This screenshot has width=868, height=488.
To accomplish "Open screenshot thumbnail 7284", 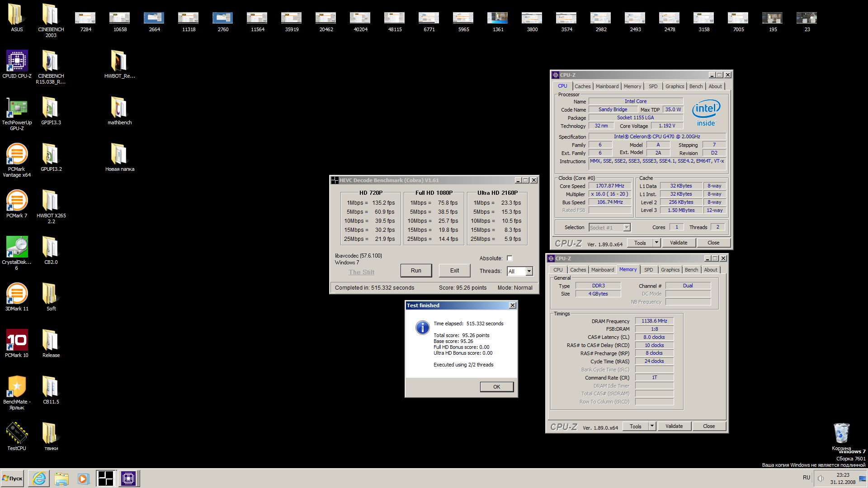I will [x=85, y=21].
